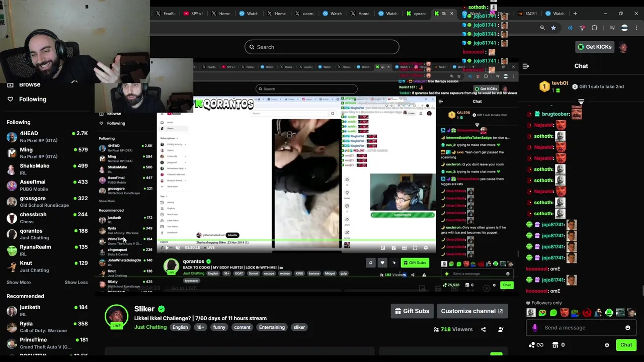Image resolution: width=644 pixels, height=362 pixels.
Task: Switch to the x.com browser tab
Action: (x=304, y=14)
